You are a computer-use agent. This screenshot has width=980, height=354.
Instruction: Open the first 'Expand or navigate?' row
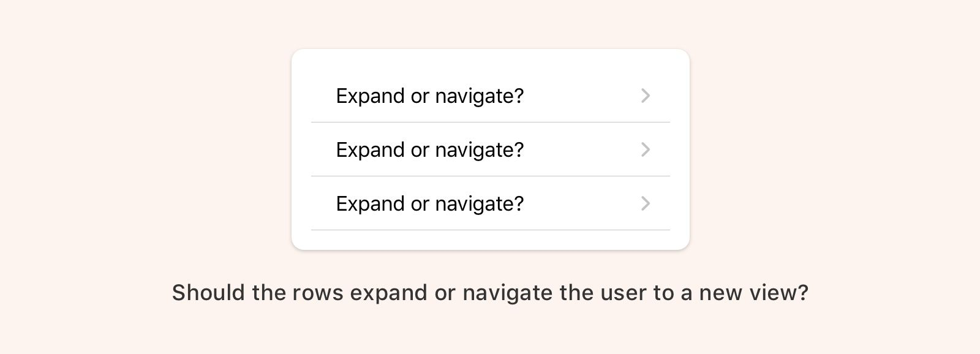[x=429, y=96]
